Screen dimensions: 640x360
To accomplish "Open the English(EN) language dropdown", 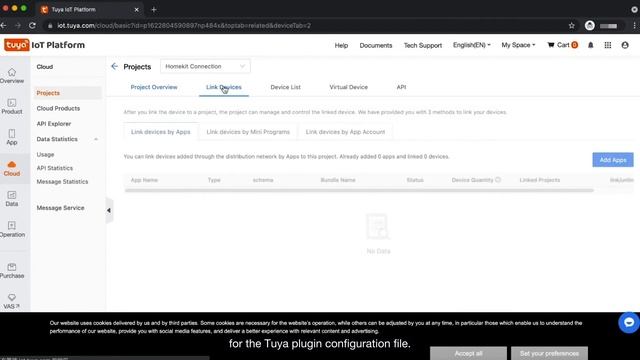I will pyautogui.click(x=471, y=45).
